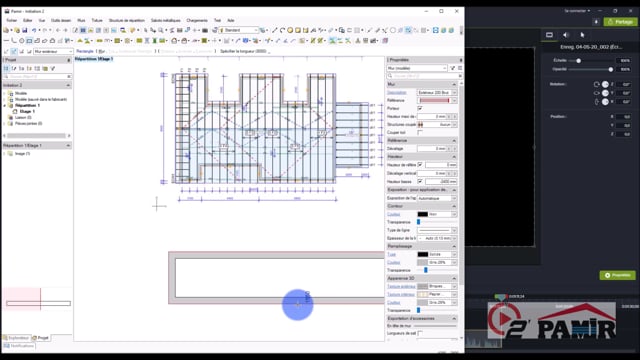Click the green Propriétés button in recorder
The image size is (640, 360).
tap(617, 275)
